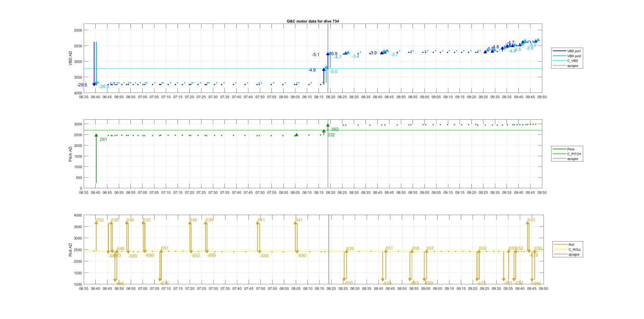This screenshot has width=644, height=319.
Task: Click the '659' roll data label
Action: click(483, 249)
